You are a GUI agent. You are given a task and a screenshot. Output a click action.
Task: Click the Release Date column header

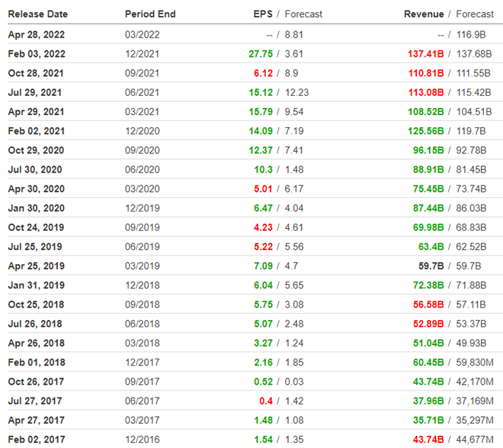pos(38,14)
